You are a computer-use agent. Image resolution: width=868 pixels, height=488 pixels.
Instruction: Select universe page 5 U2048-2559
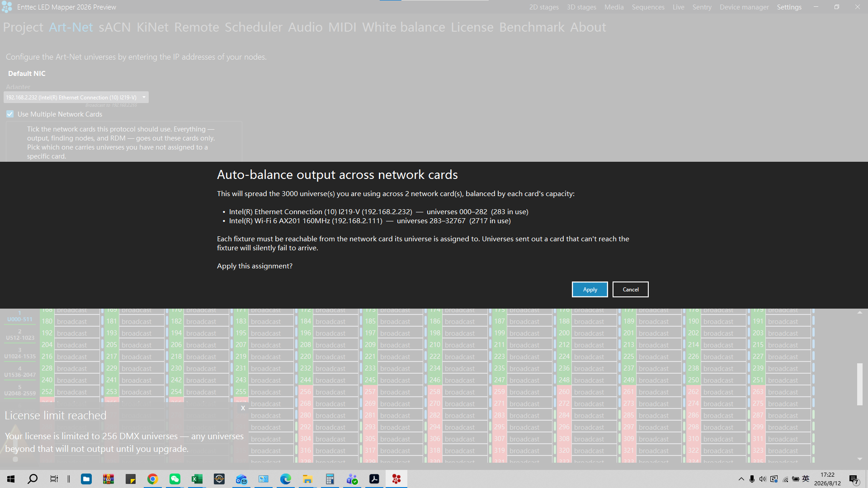pyautogui.click(x=20, y=390)
